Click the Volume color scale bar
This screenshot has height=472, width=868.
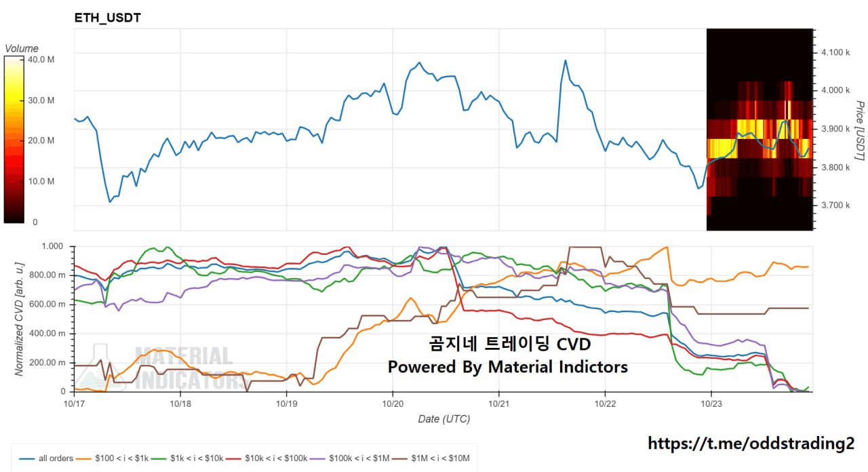[14, 139]
